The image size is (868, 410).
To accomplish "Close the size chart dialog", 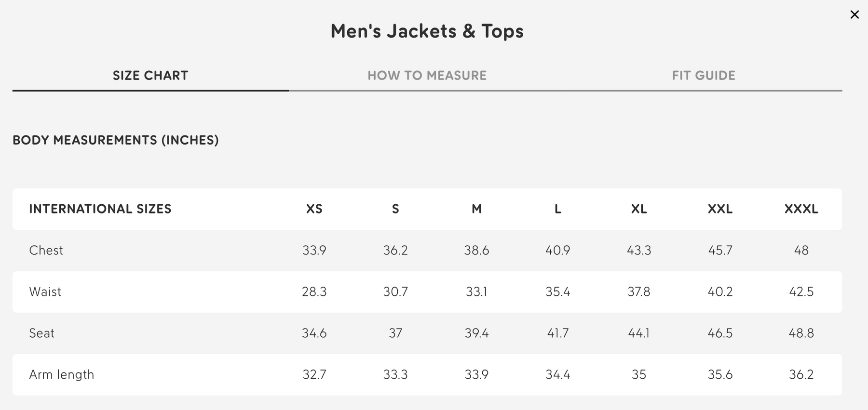I will pos(854,15).
